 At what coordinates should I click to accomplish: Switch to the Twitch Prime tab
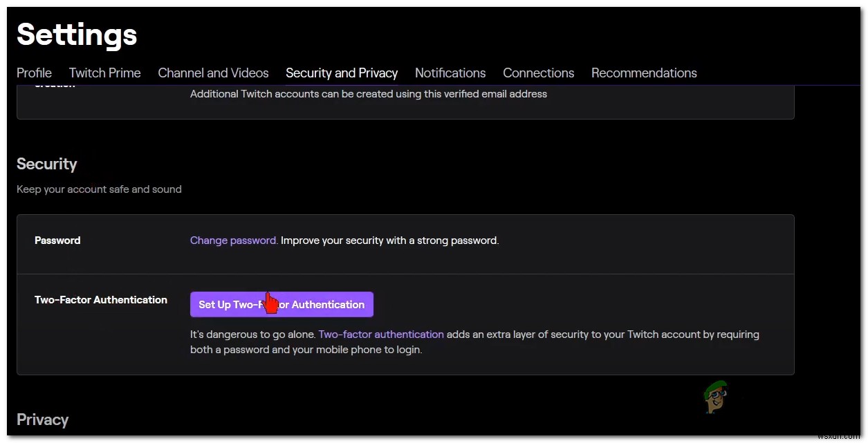[104, 73]
